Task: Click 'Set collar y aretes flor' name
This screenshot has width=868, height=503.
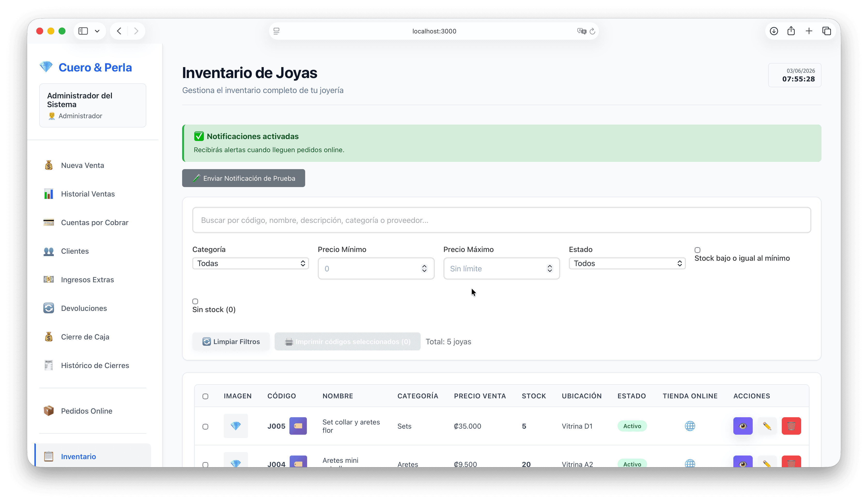Action: tap(351, 426)
